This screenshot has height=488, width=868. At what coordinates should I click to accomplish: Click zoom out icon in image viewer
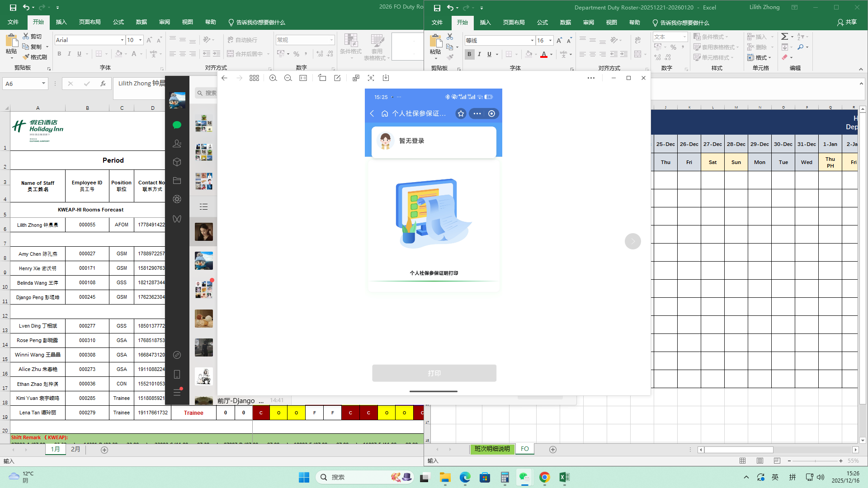[x=288, y=78]
